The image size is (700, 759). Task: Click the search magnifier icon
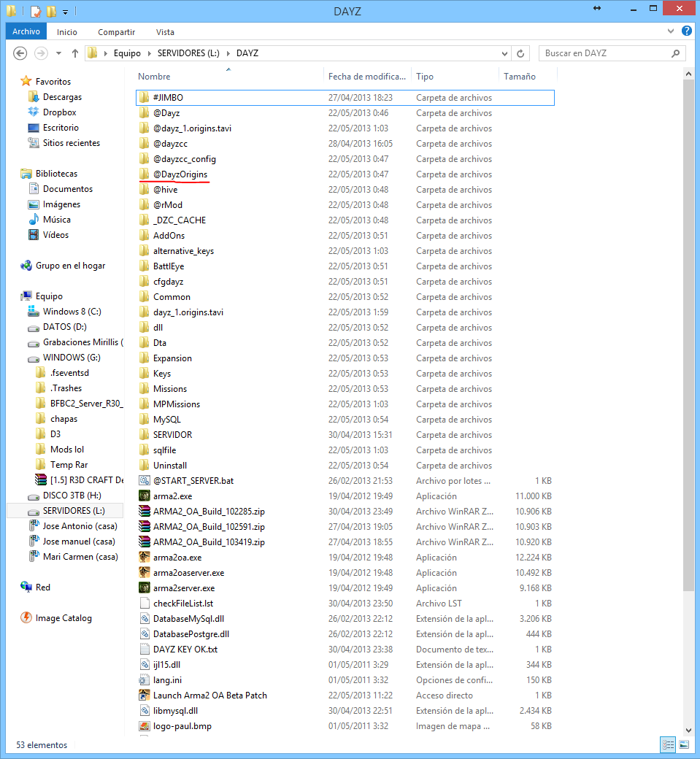point(676,53)
